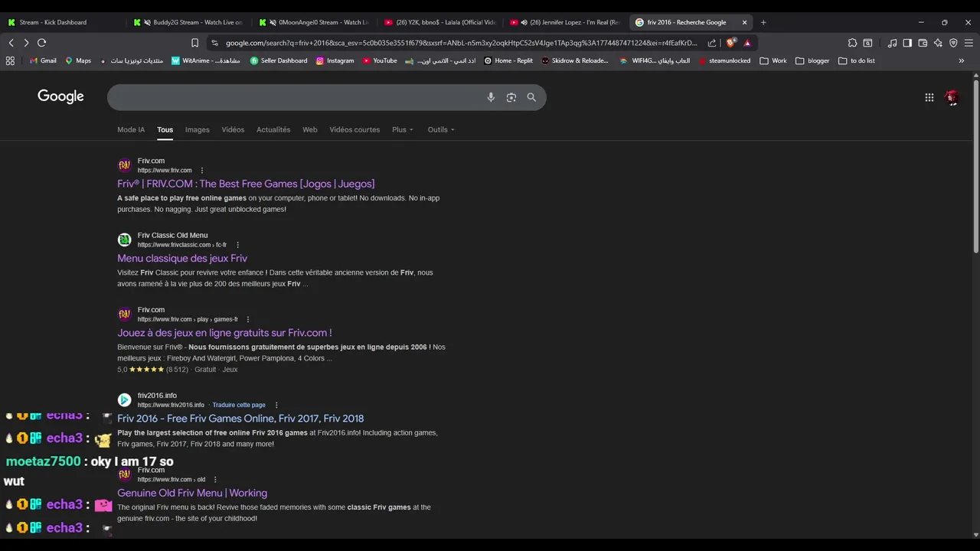Select the Vidéos search tab
This screenshot has height=551, width=980.
[x=233, y=129]
